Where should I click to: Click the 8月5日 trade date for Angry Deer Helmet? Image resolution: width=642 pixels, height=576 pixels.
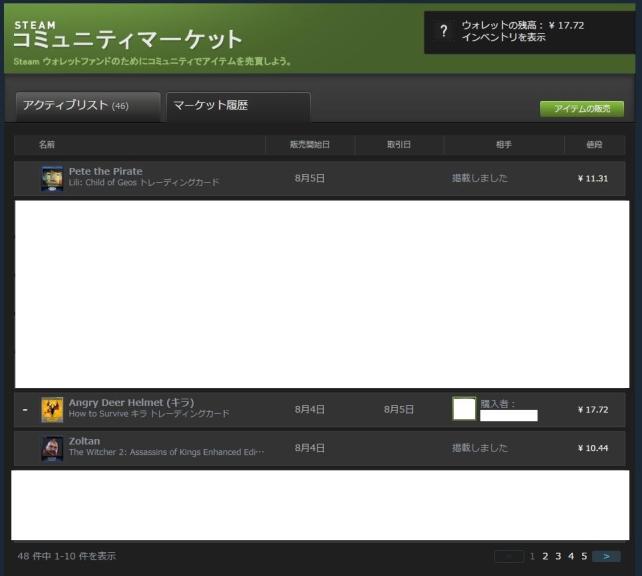pyautogui.click(x=399, y=409)
